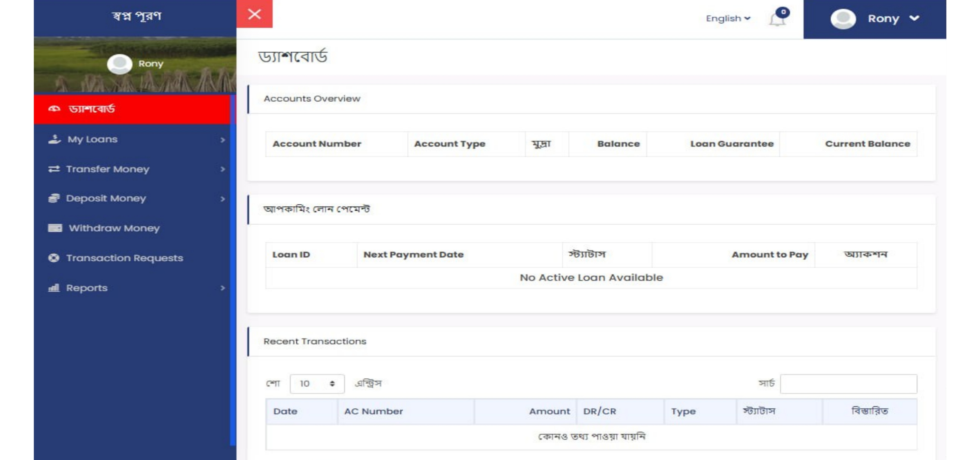Click the Withdraw Money card icon

point(55,228)
